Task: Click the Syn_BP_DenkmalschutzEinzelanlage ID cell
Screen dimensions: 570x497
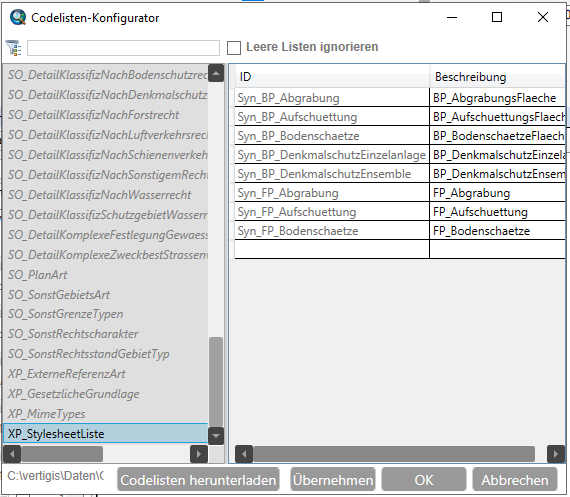Action: 332,155
